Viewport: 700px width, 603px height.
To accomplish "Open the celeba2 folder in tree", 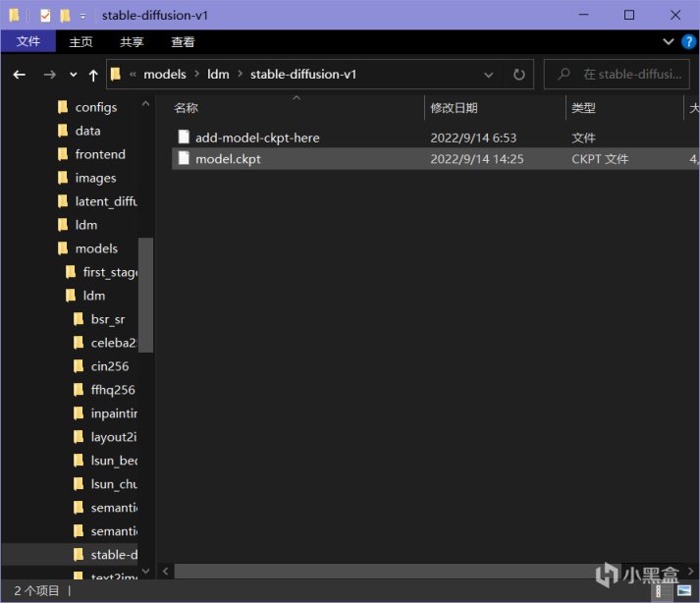I will coord(114,343).
